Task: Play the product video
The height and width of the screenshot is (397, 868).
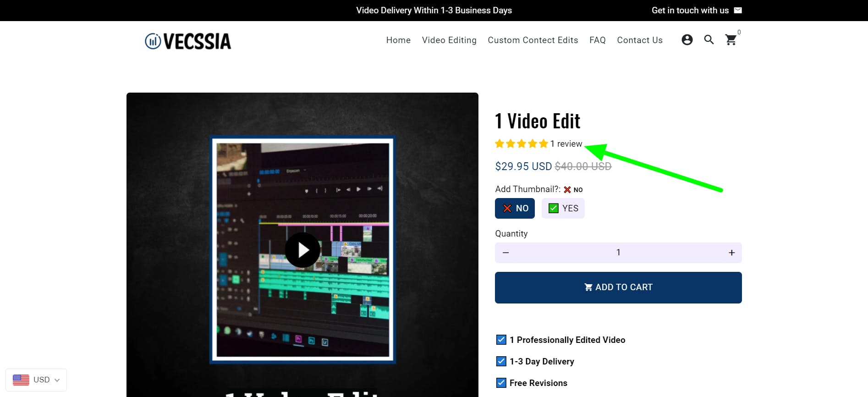Action: pyautogui.click(x=302, y=250)
